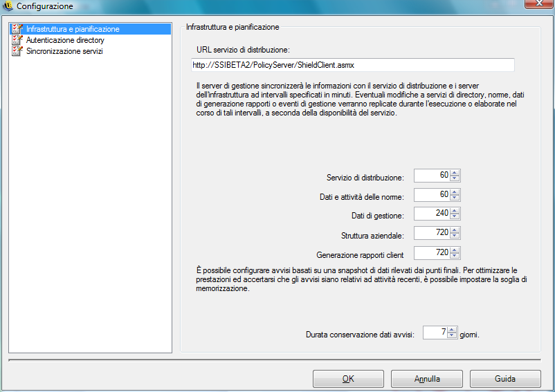
Task: Click the Dati di gestione value field
Action: (x=432, y=214)
